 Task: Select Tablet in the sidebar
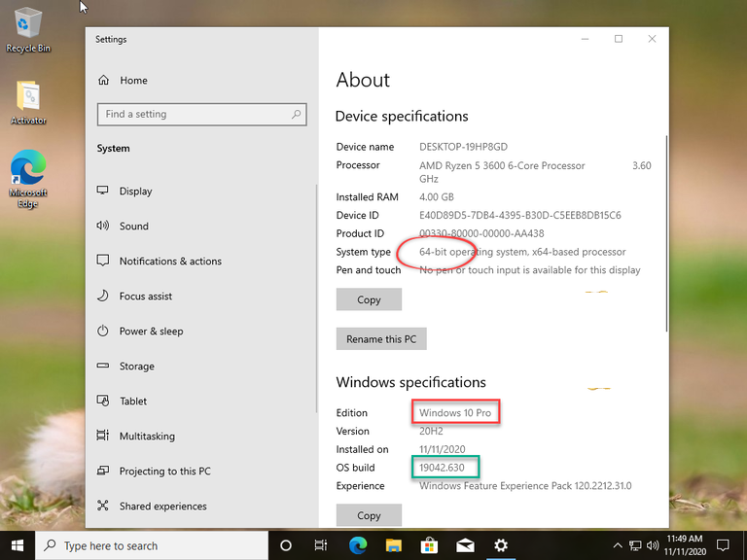click(133, 401)
